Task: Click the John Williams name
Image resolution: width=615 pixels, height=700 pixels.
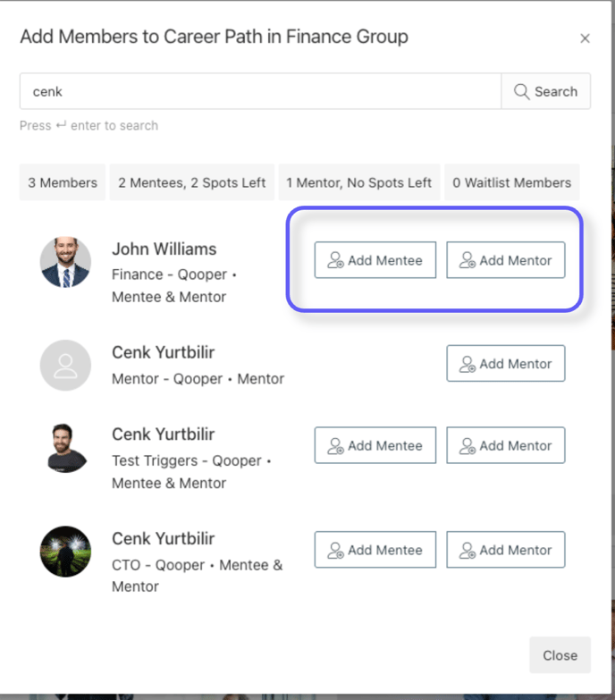Action: pos(164,249)
